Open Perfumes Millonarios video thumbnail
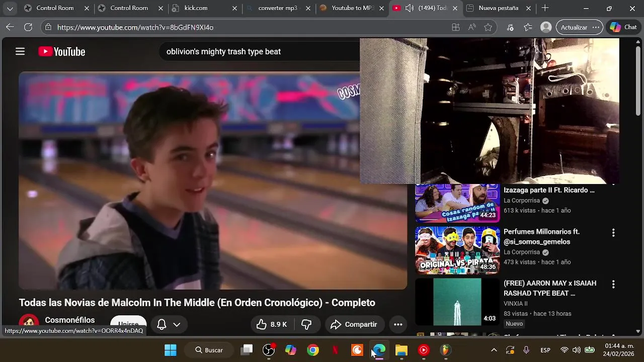644x362 pixels. click(x=457, y=250)
